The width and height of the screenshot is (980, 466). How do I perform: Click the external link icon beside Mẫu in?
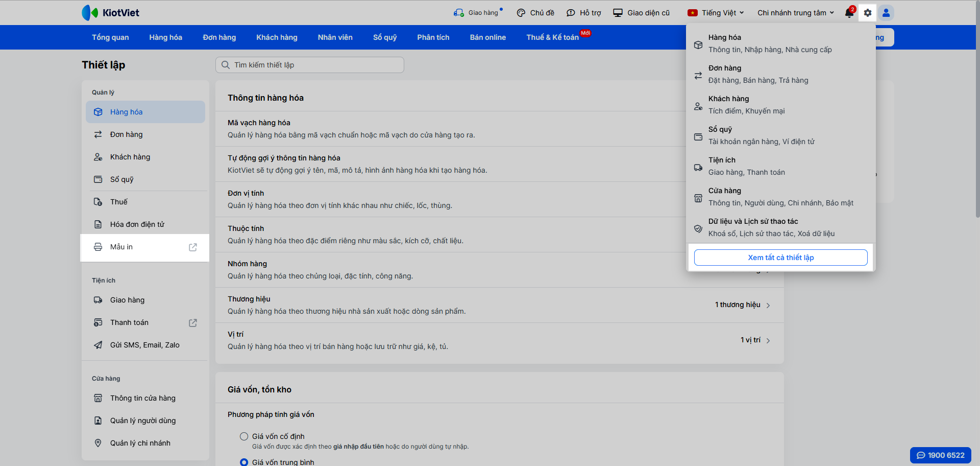tap(193, 247)
